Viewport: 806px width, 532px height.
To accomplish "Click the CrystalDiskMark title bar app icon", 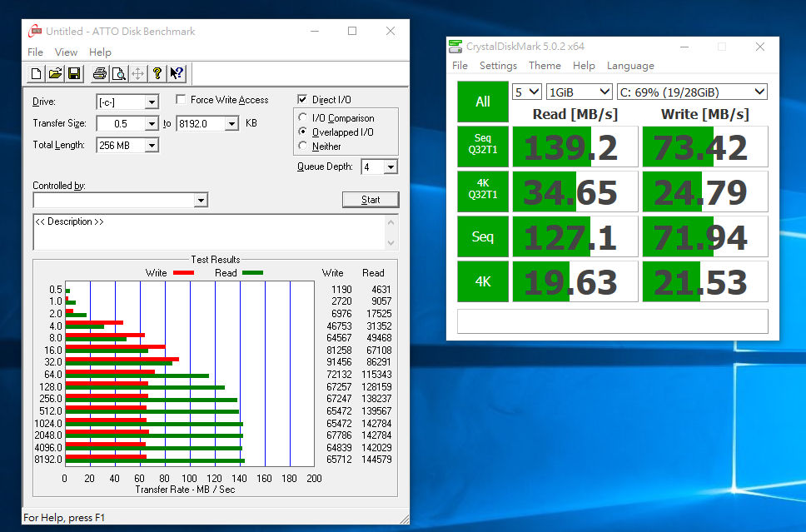I will [x=455, y=47].
